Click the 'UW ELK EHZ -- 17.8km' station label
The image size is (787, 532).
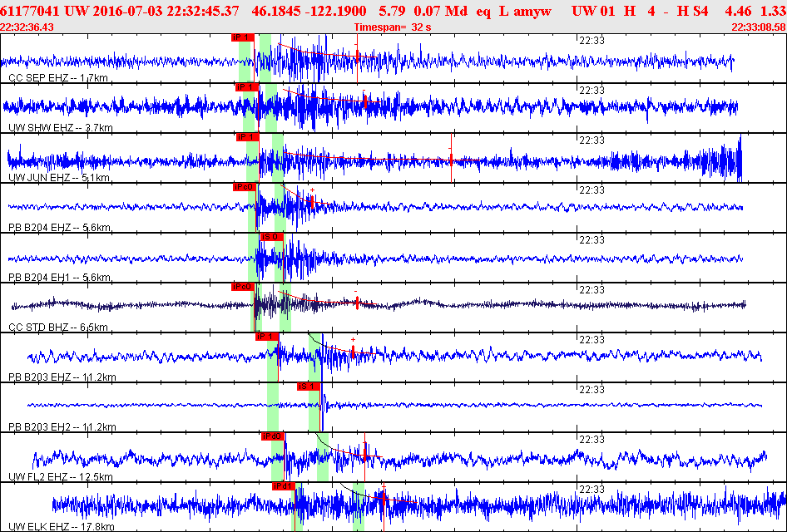[62, 527]
